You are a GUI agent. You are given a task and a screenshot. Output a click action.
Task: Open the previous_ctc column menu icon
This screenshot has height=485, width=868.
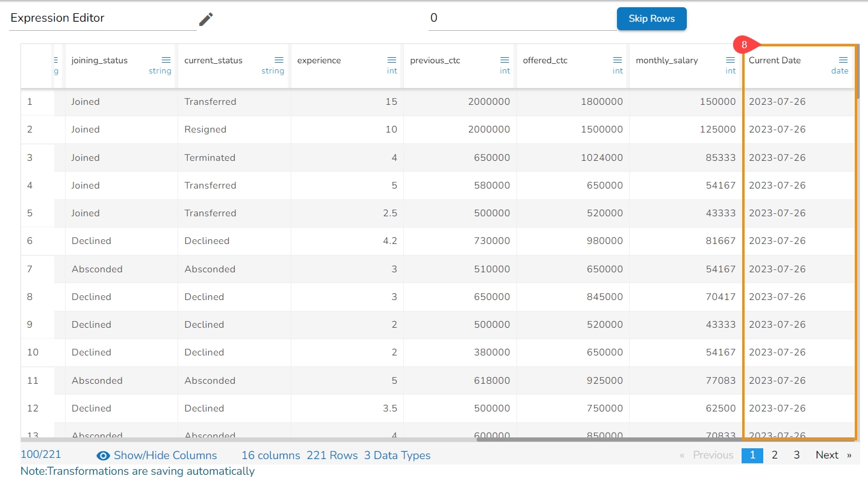[504, 60]
